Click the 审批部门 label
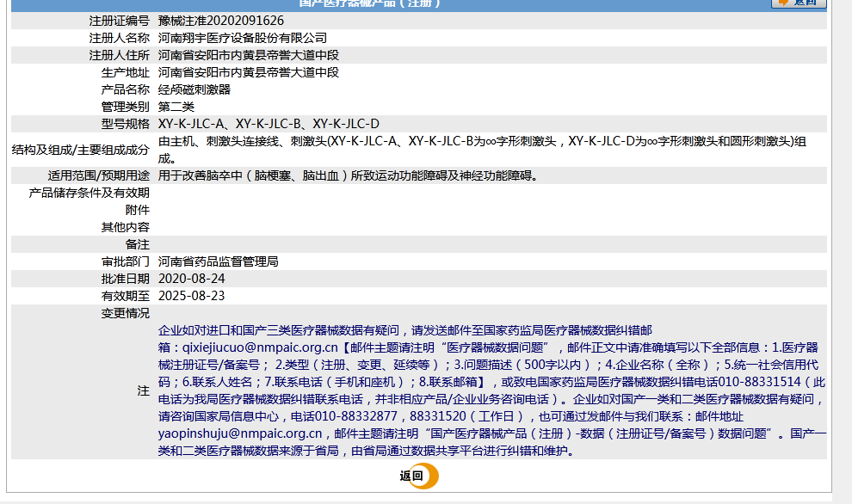 click(125, 261)
